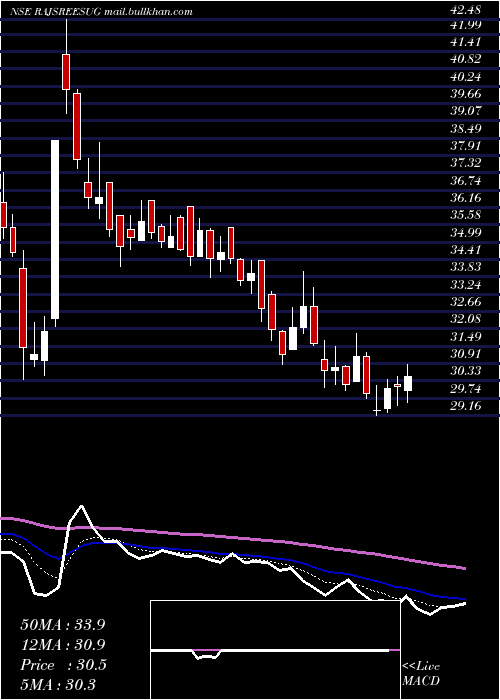Click the 33.83 price axis label
Viewport: 500px width, 700px height.
465,267
